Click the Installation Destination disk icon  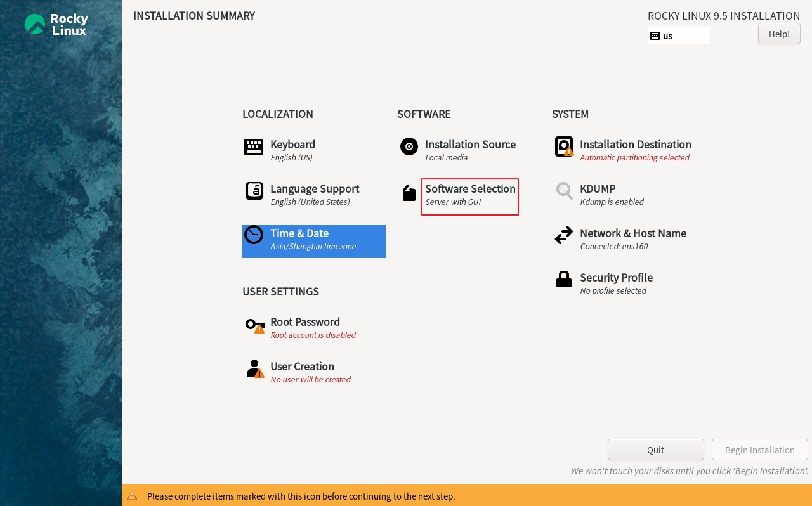(x=564, y=146)
